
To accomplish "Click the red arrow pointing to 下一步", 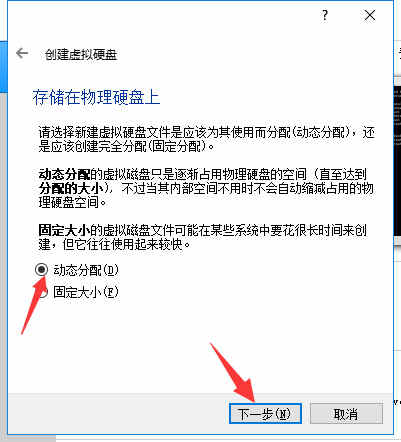I will [x=233, y=372].
